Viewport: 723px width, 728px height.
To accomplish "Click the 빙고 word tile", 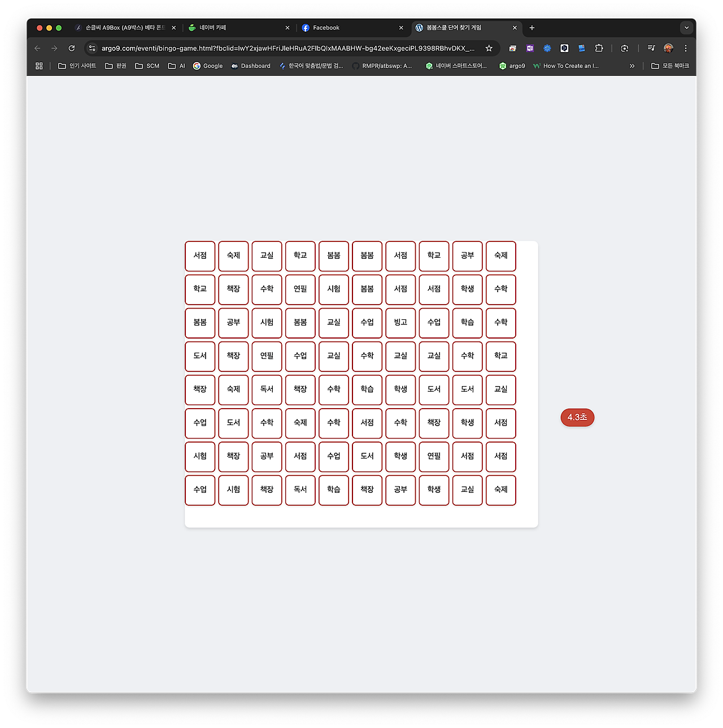I will (x=400, y=322).
